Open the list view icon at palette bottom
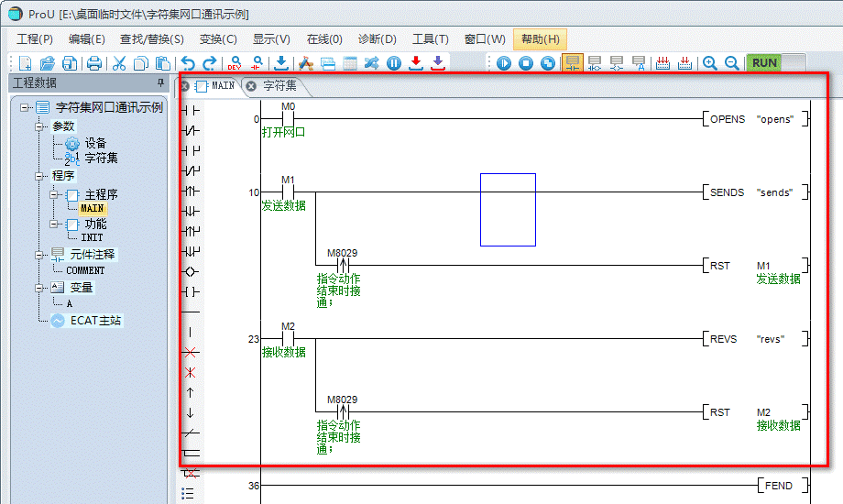The width and height of the screenshot is (843, 504). (188, 493)
